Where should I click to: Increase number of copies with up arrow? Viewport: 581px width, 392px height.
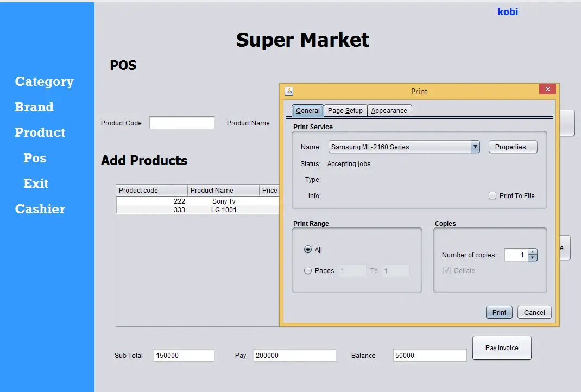[x=533, y=252]
